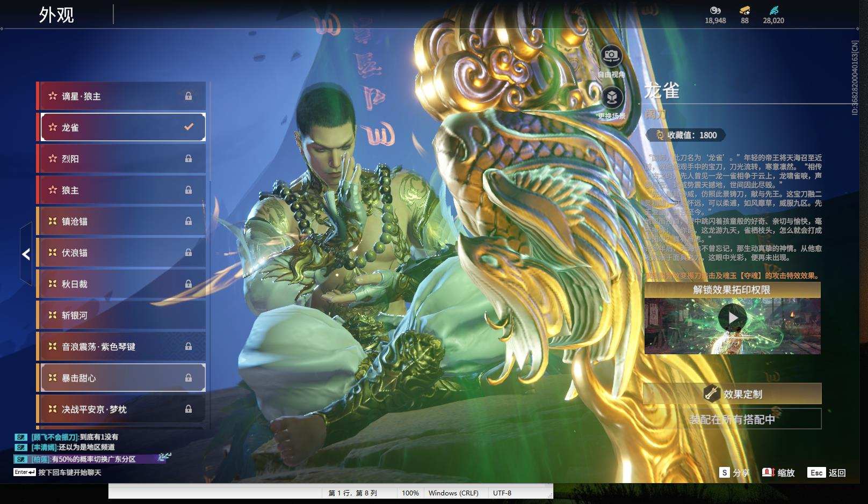The width and height of the screenshot is (868, 504).
Task: Click the Esc key return icon
Action: (x=816, y=472)
